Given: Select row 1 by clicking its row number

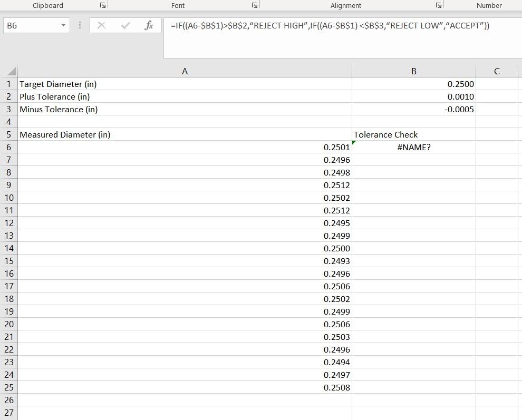Looking at the screenshot, I should (x=9, y=84).
